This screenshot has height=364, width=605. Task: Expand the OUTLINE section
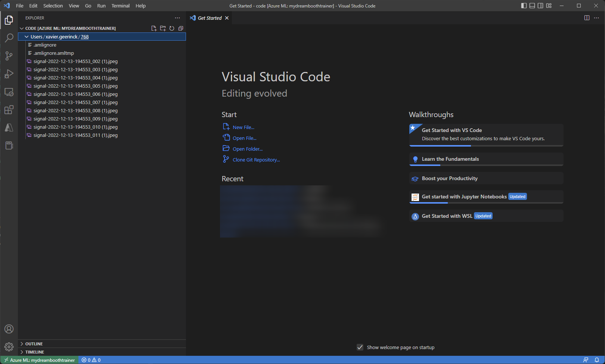(102, 344)
